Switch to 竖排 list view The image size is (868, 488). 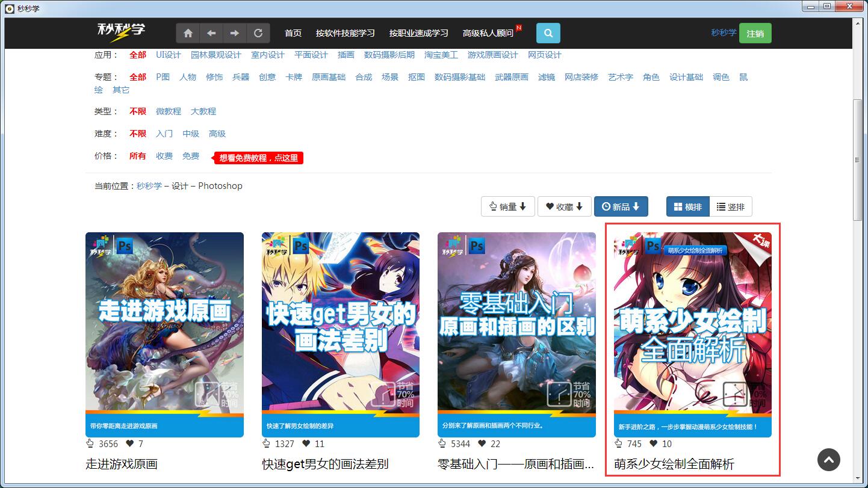(x=731, y=206)
